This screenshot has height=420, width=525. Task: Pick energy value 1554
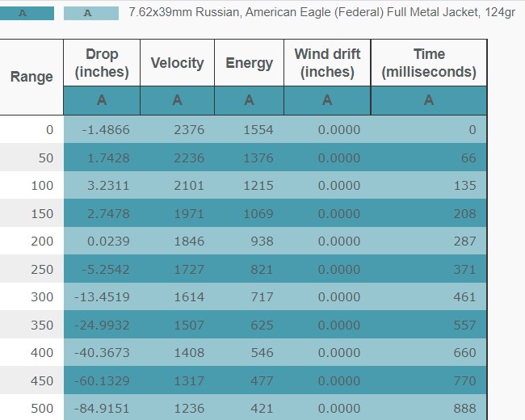click(x=258, y=130)
